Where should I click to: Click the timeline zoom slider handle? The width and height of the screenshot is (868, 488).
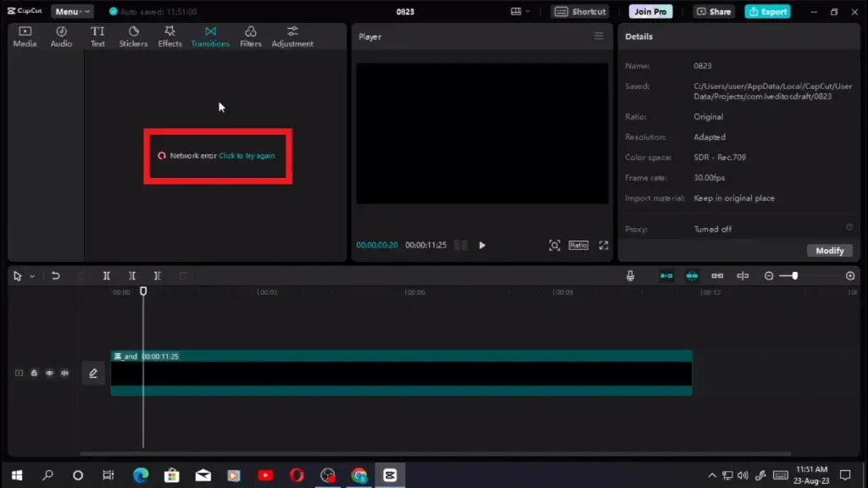click(x=794, y=276)
